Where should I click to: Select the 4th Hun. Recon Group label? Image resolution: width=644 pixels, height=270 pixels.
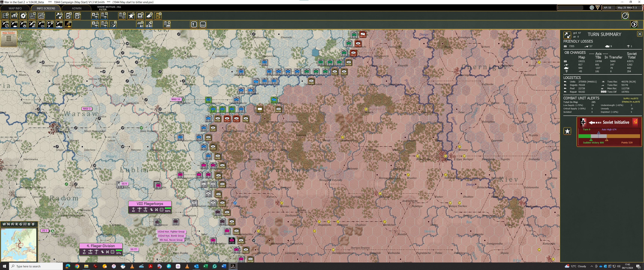(171, 240)
